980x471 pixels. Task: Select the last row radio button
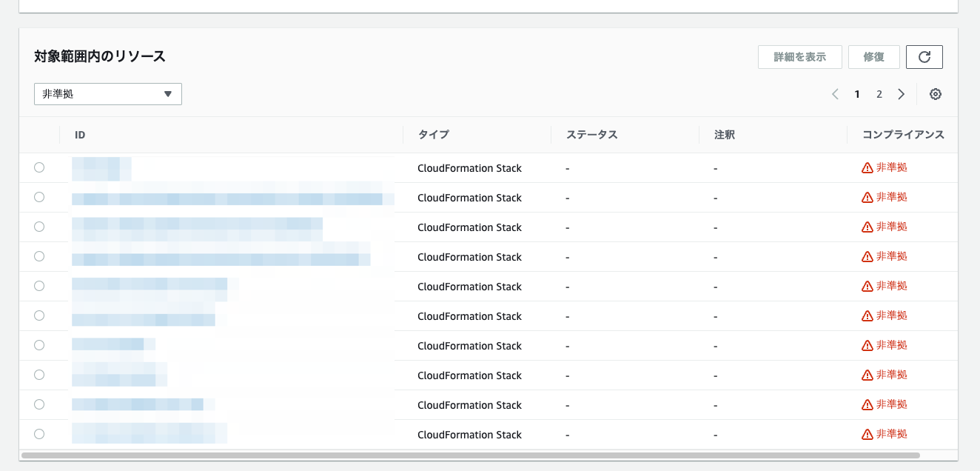coord(39,435)
